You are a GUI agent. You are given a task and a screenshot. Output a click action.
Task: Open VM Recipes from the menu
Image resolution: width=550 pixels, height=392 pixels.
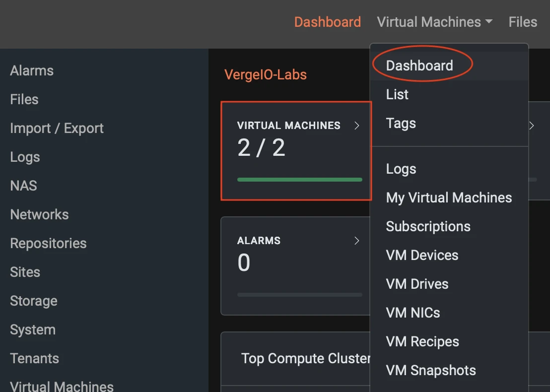(x=422, y=341)
